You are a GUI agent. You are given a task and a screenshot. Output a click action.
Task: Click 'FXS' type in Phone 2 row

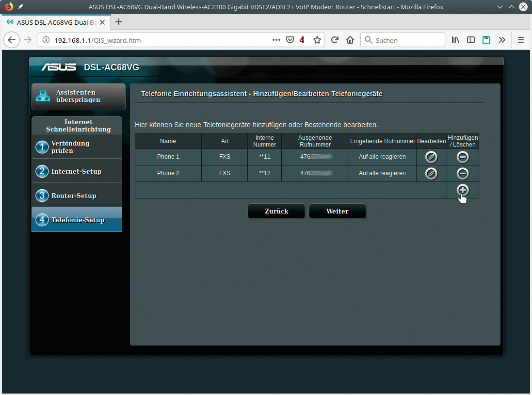click(x=225, y=173)
